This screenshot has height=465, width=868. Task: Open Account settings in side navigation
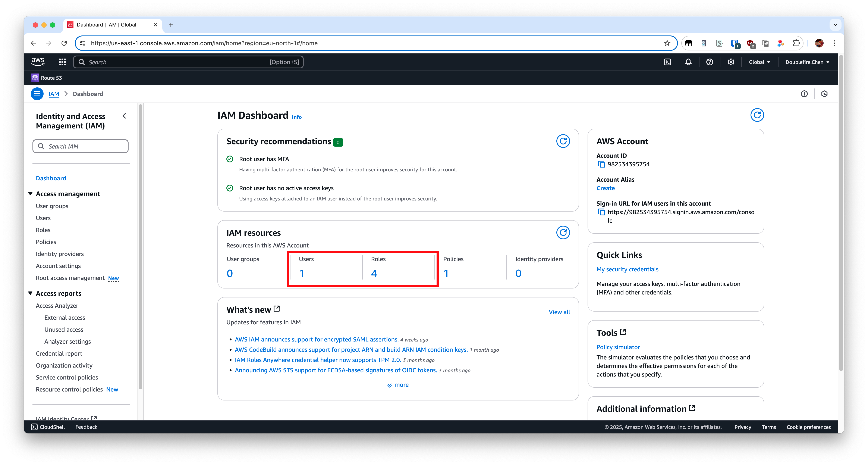[x=58, y=266]
